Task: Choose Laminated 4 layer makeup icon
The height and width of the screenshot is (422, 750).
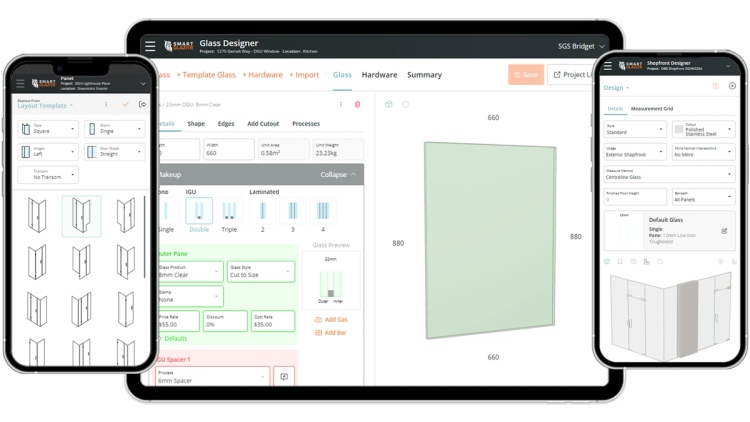Action: tap(323, 211)
